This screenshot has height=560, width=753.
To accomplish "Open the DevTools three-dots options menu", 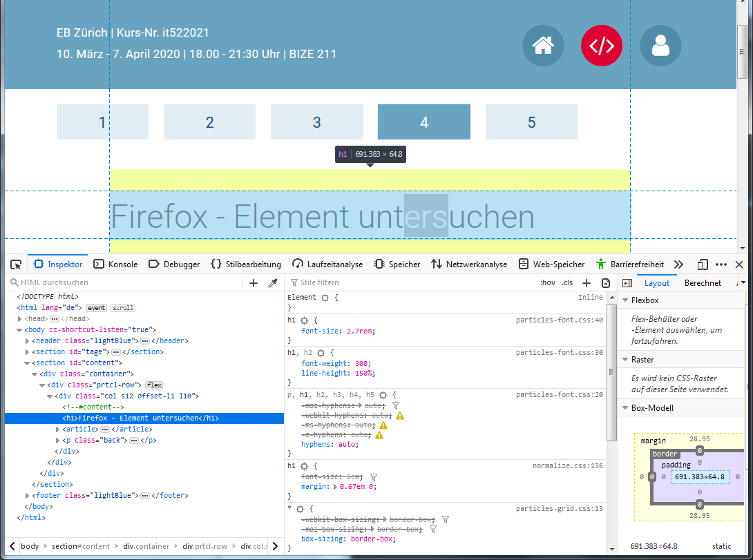I will [721, 264].
